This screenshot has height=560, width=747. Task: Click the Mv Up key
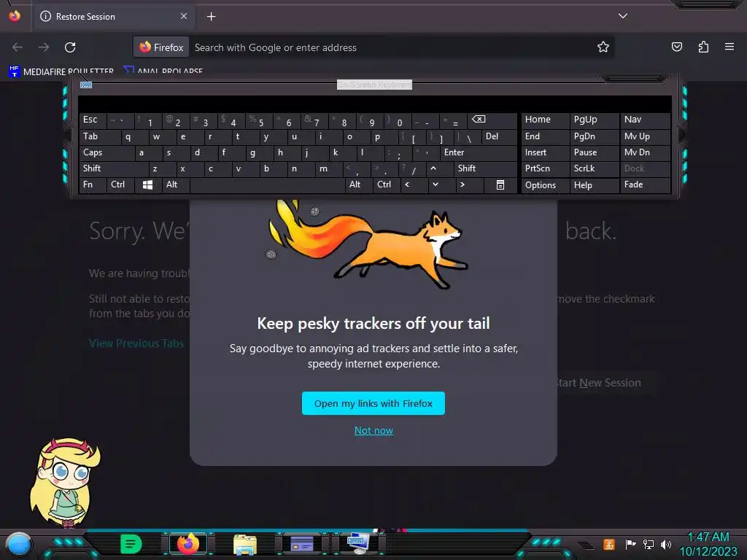click(x=646, y=136)
